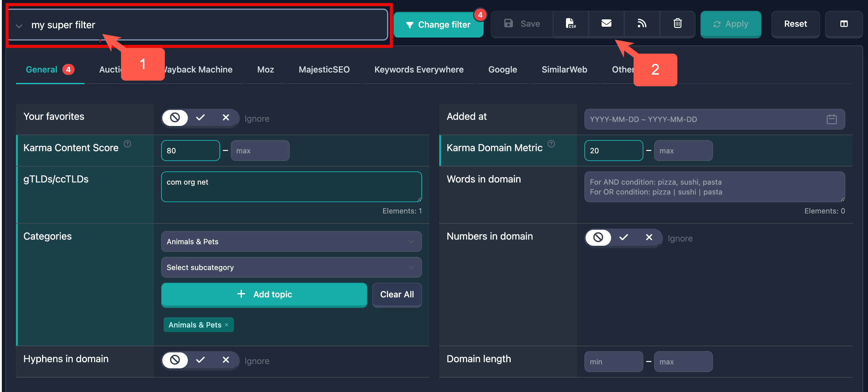Export results as CSV
Viewport: 868px width, 392px height.
(571, 24)
